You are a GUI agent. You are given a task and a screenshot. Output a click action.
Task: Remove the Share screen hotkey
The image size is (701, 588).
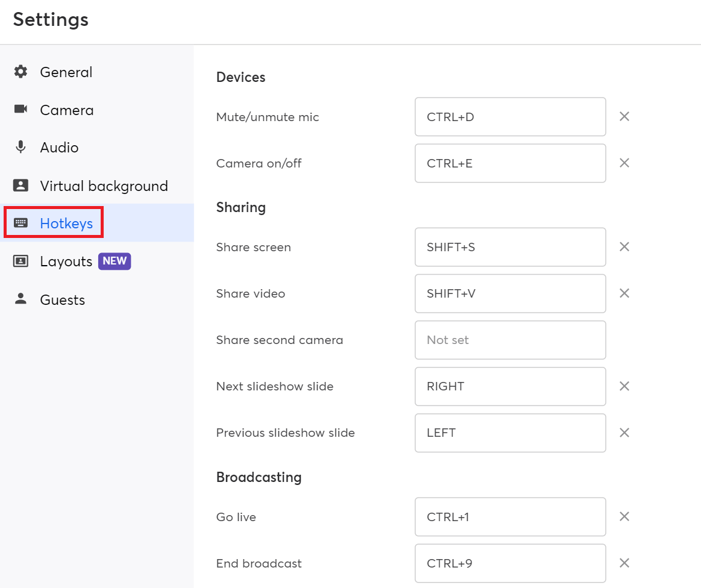coord(624,247)
